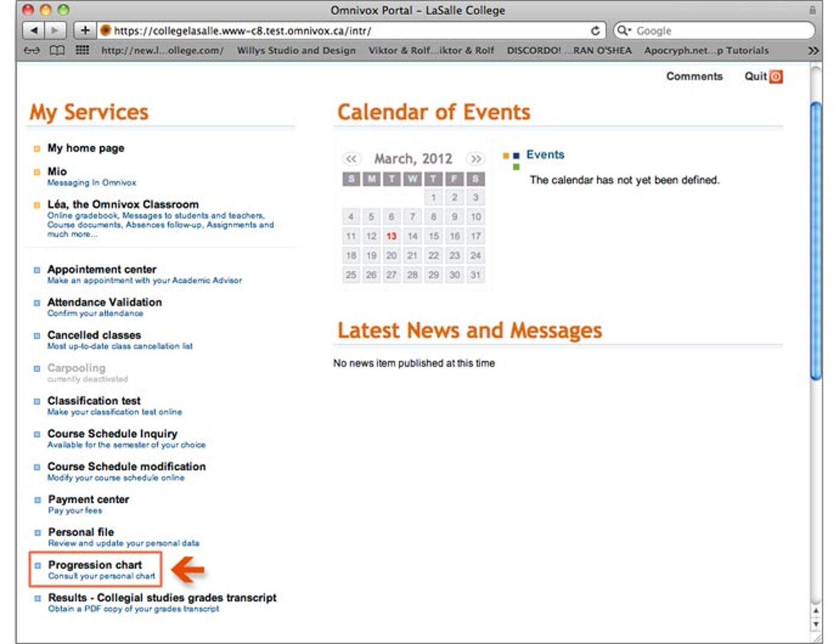Click 'Pay your fees' subtitle
The image size is (839, 644).
click(x=75, y=510)
